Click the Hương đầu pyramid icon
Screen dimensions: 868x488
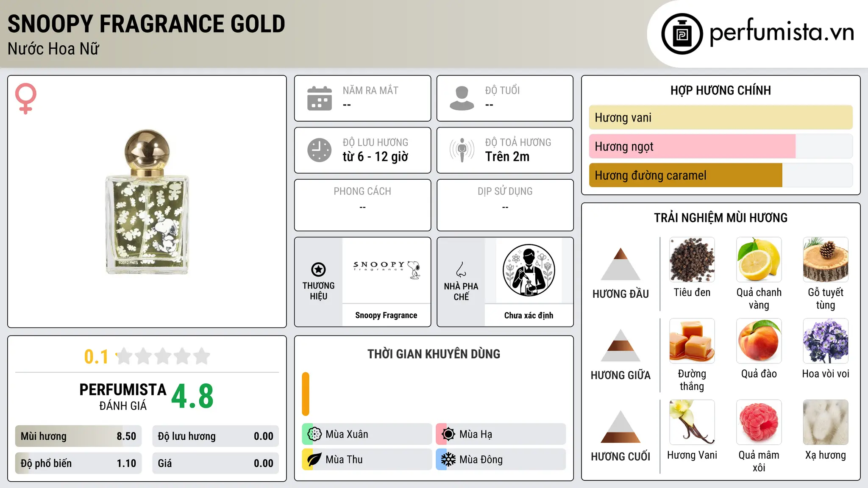point(620,264)
